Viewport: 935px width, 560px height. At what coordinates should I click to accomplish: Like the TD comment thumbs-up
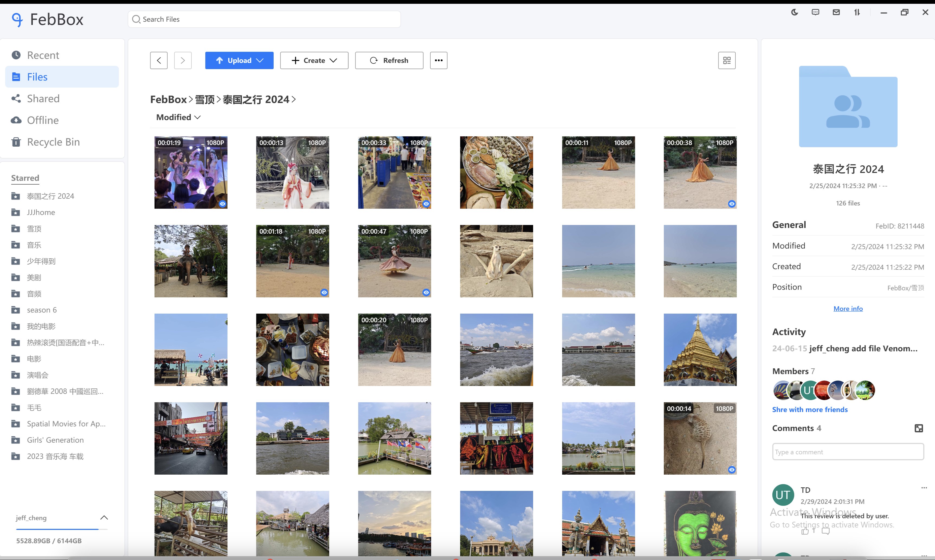coord(805,531)
